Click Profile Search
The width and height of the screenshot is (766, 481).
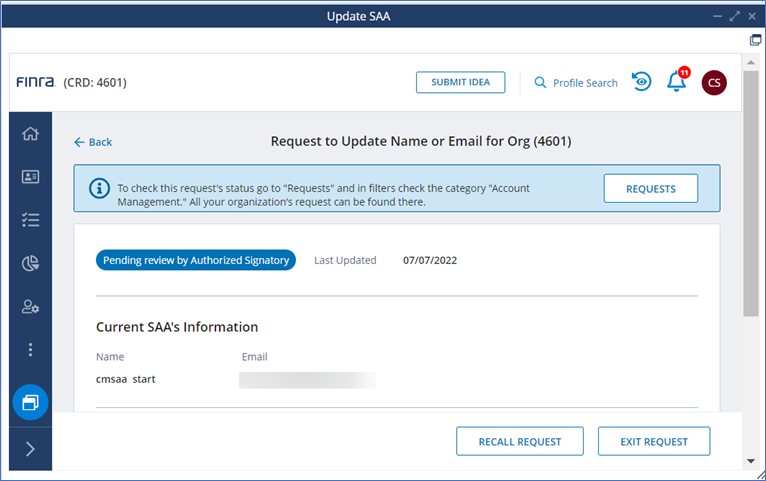click(576, 83)
